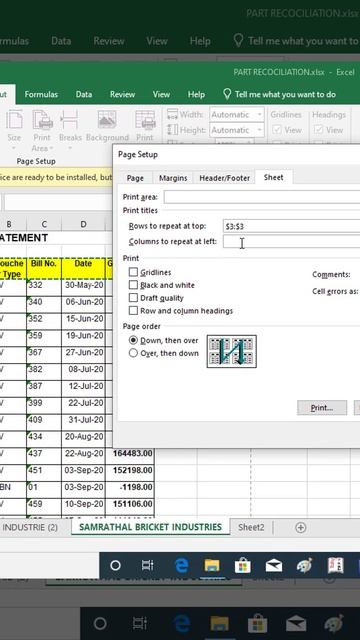Click the yellow Date header cell

[83, 269]
